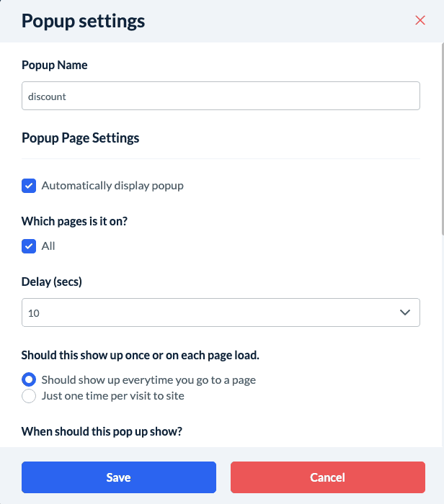444x504 pixels.
Task: Click the 'Automatically display popup' label text
Action: 112,186
